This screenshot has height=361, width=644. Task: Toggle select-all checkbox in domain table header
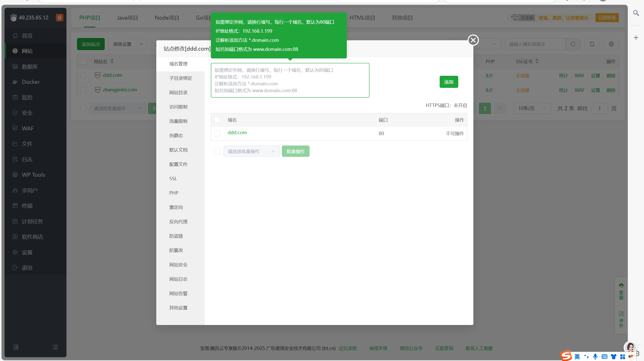(217, 120)
